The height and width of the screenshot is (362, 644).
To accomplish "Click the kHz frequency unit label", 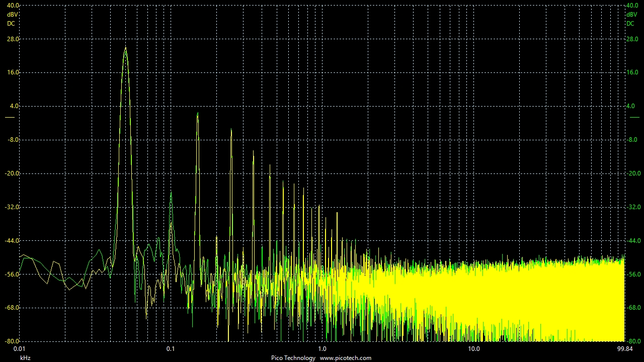I will pos(25,358).
